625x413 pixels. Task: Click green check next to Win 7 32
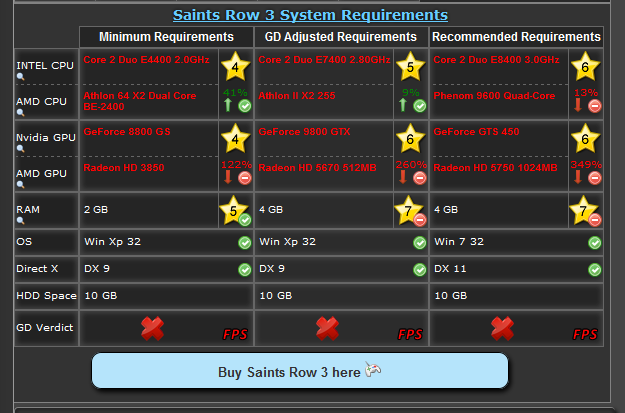tap(595, 242)
